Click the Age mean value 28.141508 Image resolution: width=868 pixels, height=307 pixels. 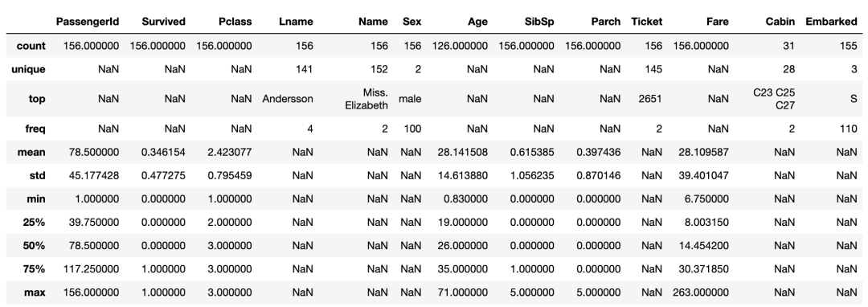coord(460,152)
